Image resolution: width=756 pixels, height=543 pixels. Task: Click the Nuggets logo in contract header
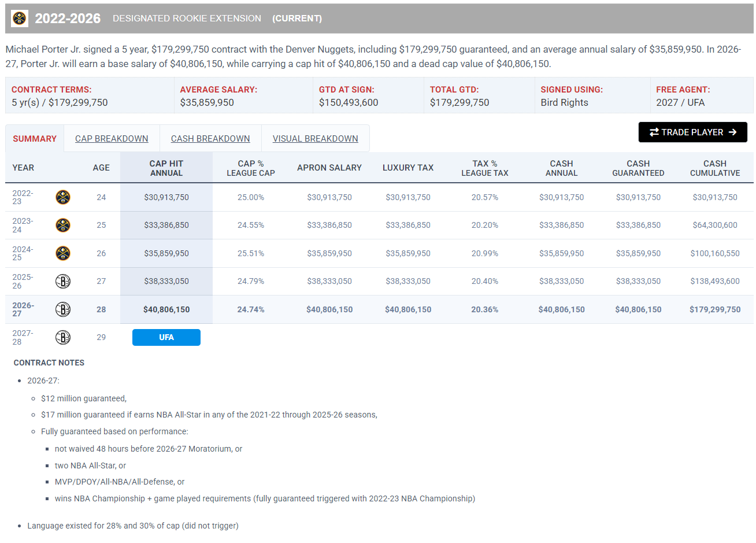pos(20,18)
